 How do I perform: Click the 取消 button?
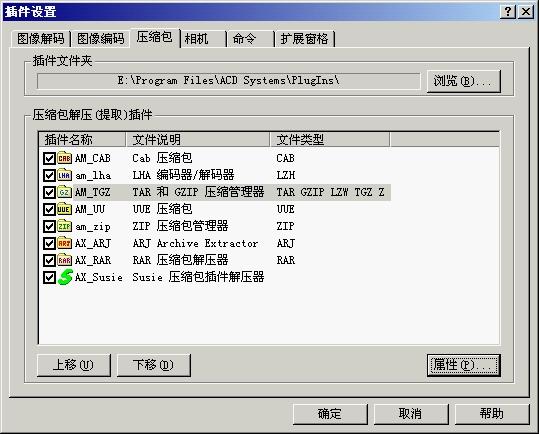[411, 414]
